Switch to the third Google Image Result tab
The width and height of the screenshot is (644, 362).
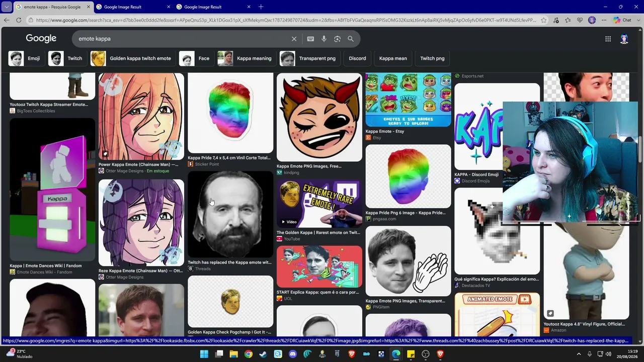click(x=213, y=7)
